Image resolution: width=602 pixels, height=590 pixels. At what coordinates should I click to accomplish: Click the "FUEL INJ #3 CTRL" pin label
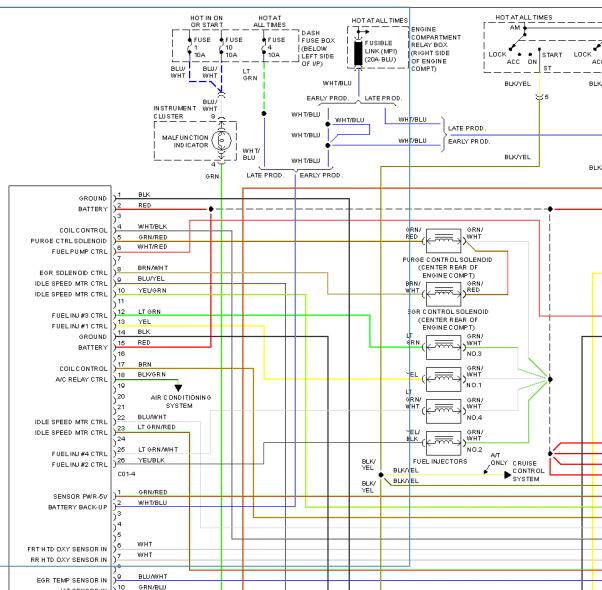tap(79, 316)
